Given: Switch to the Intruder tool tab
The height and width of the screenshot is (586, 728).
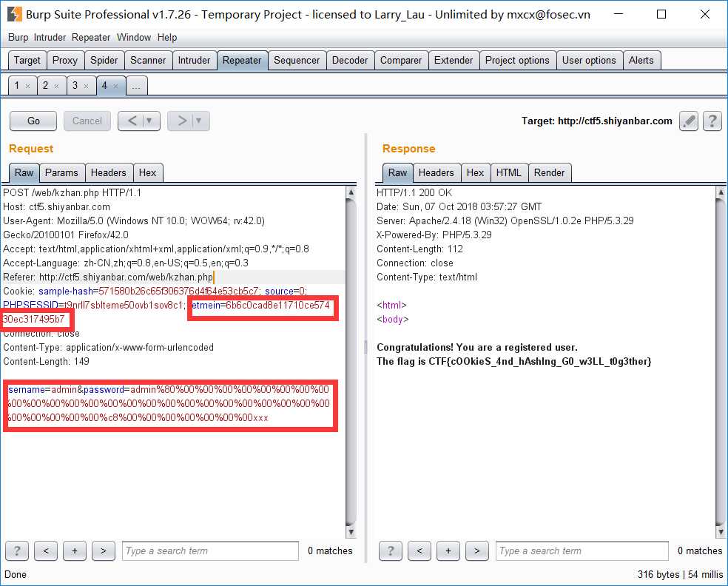Looking at the screenshot, I should (x=194, y=61).
